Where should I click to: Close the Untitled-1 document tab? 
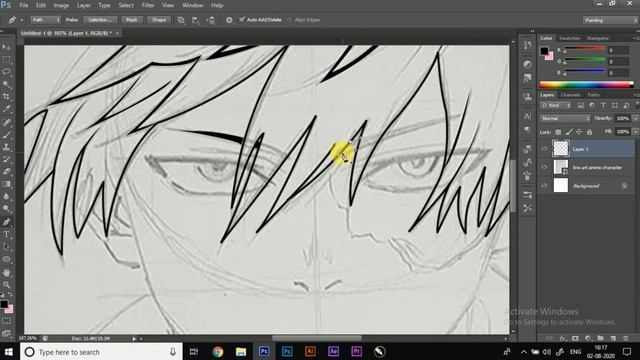click(x=117, y=33)
